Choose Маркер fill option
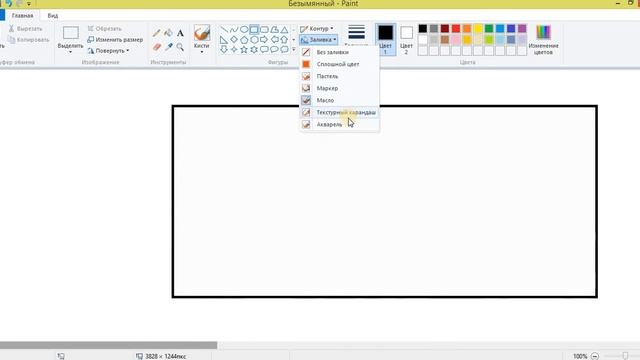 click(340, 88)
